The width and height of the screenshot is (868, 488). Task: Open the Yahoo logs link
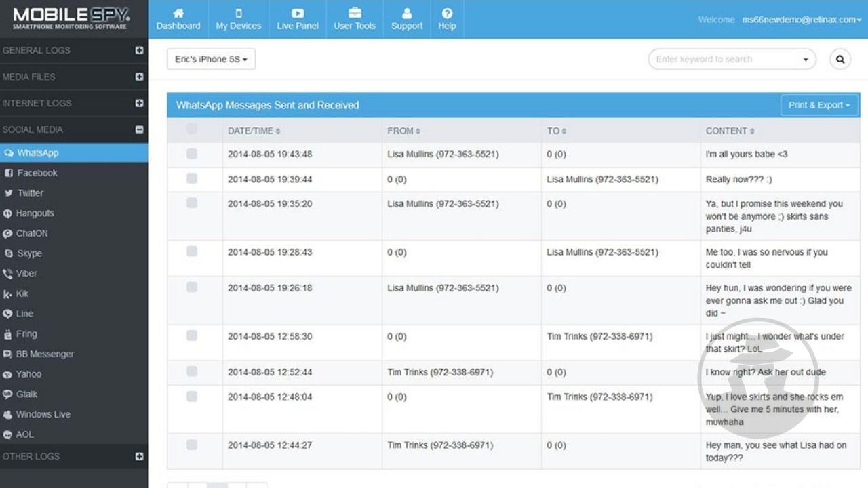(x=28, y=374)
